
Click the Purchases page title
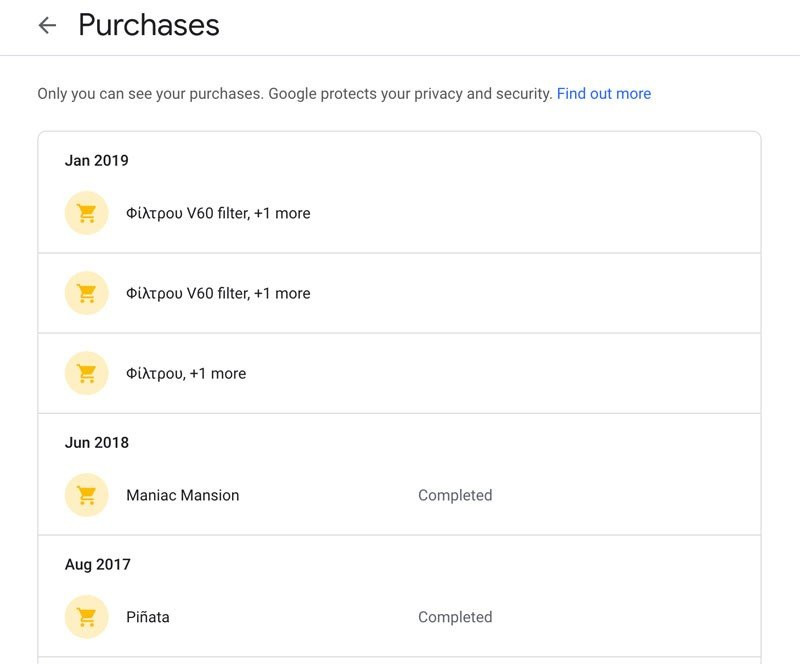point(149,25)
